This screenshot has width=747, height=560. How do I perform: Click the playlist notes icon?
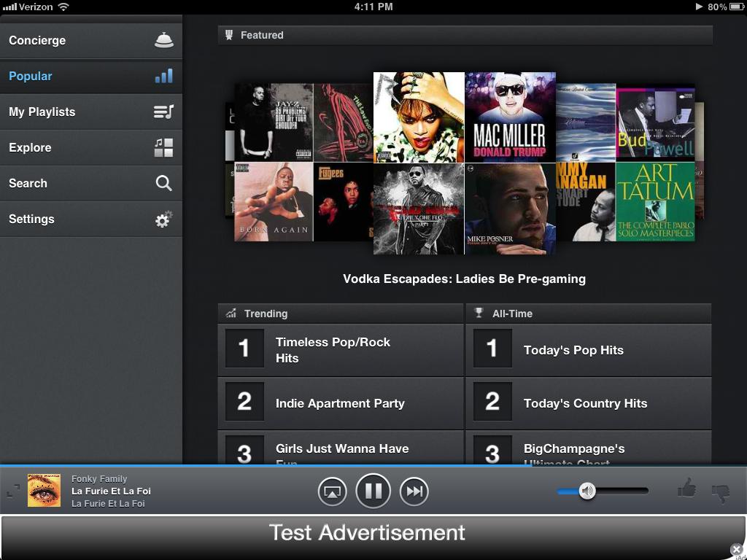point(164,112)
